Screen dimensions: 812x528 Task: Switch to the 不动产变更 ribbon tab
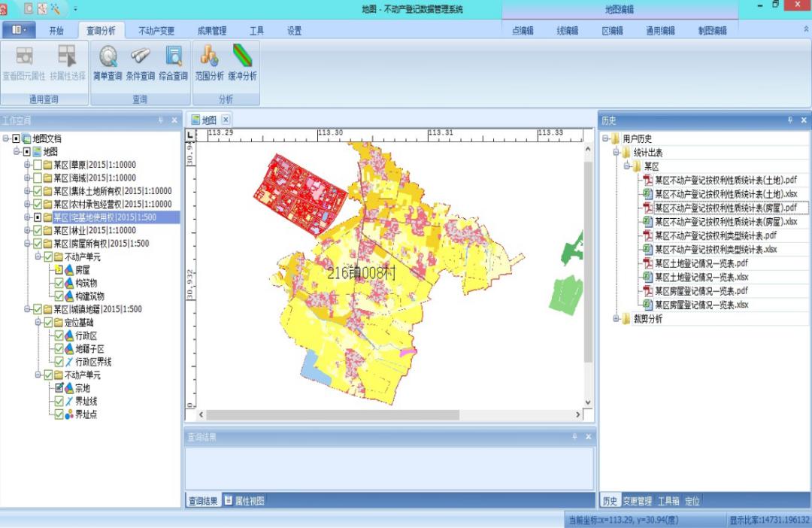pos(156,31)
